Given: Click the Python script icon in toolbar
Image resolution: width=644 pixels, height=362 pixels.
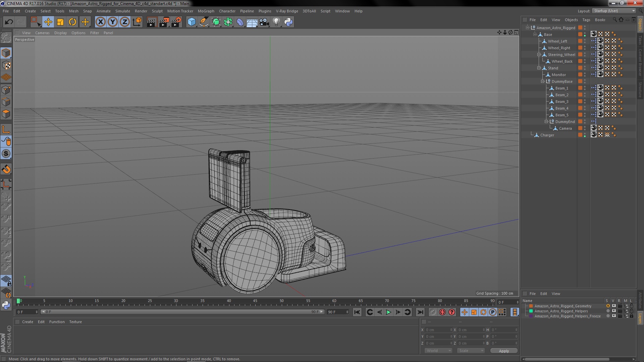Looking at the screenshot, I should [x=288, y=22].
